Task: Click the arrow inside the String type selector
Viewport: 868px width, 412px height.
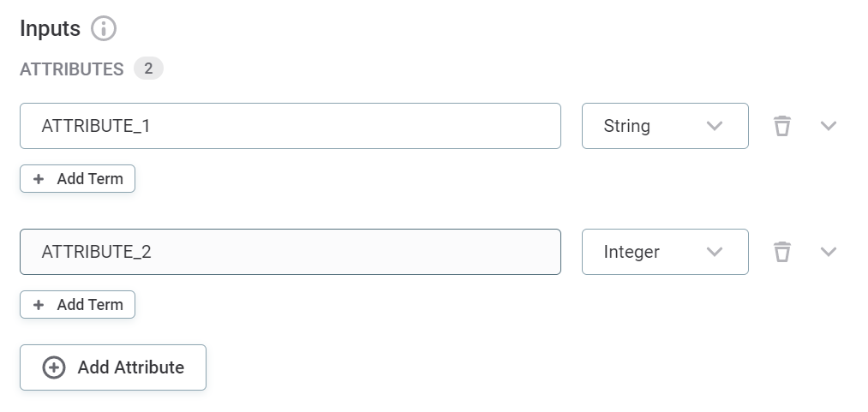Action: 715,126
